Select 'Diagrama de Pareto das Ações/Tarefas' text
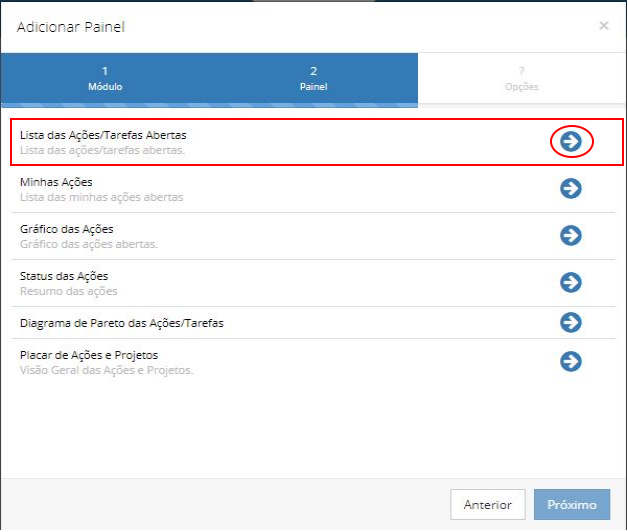This screenshot has width=628, height=532. click(122, 323)
